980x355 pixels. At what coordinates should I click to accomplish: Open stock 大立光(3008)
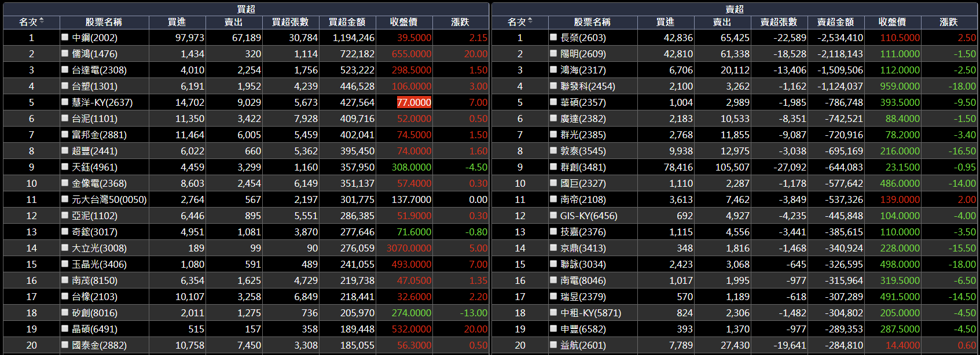click(x=99, y=248)
